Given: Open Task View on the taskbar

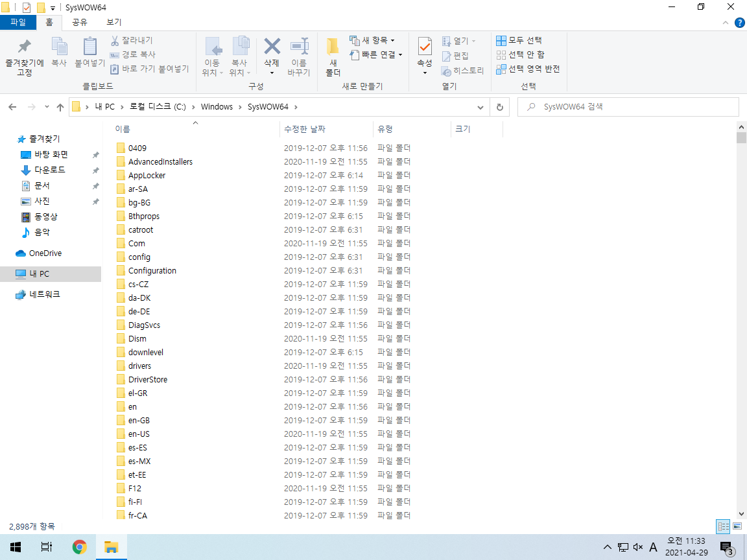Looking at the screenshot, I should pyautogui.click(x=46, y=546).
